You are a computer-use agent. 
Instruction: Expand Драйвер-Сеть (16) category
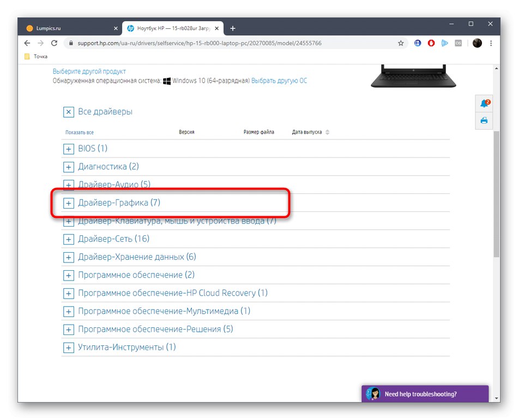coord(68,239)
